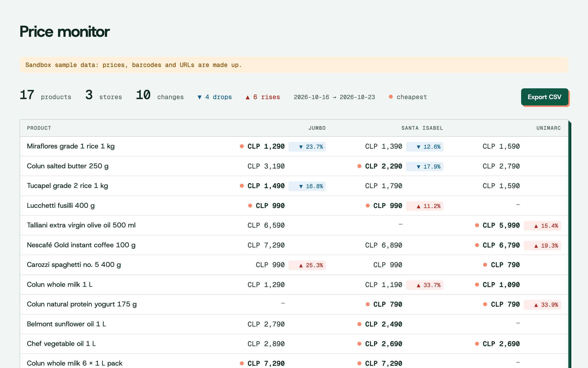Click the sandbox sample data notice banner

(x=294, y=65)
